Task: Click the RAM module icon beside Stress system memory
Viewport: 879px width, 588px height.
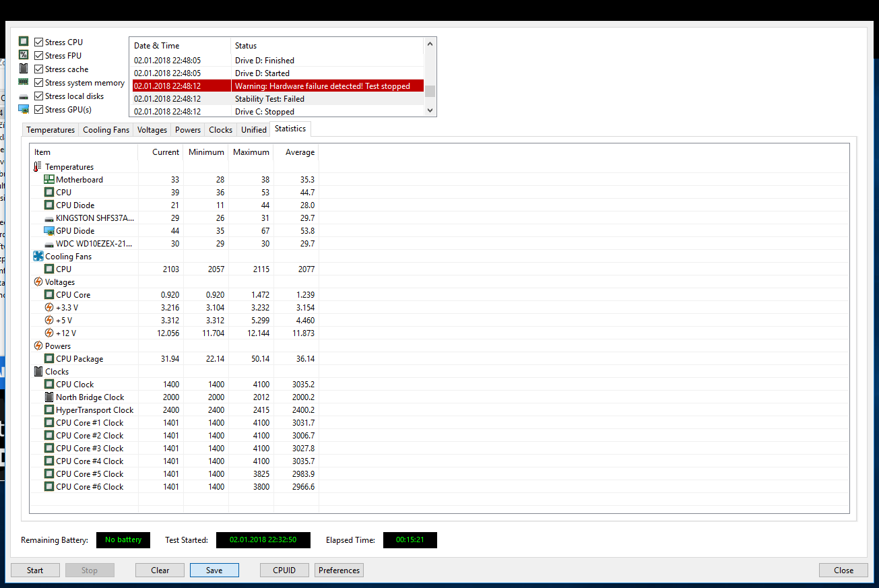Action: (24, 82)
